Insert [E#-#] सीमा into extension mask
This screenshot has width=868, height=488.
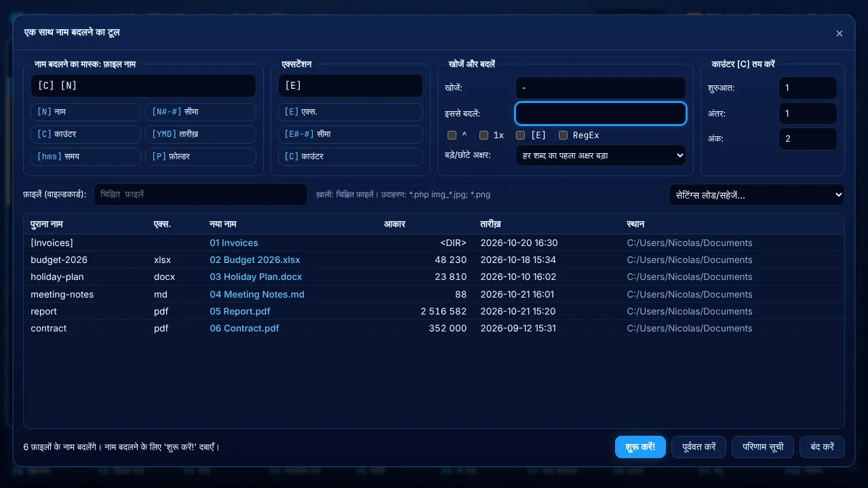click(x=351, y=134)
